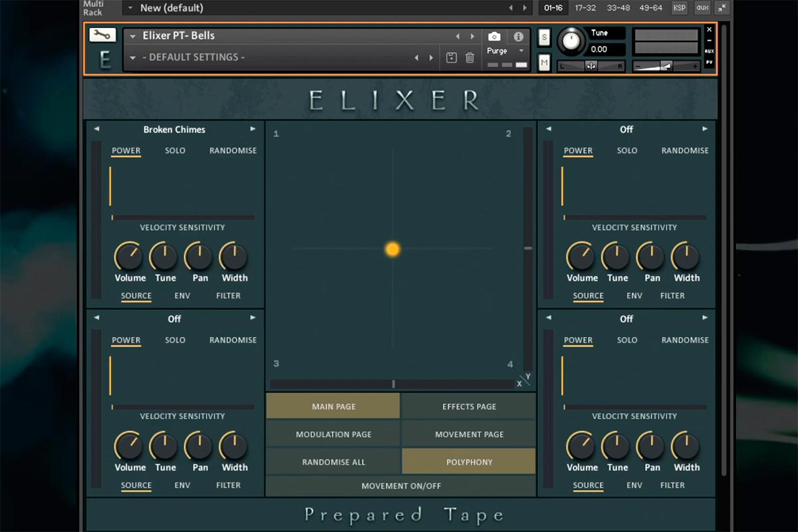Click the Off sound name in bottom-left layer

click(174, 319)
